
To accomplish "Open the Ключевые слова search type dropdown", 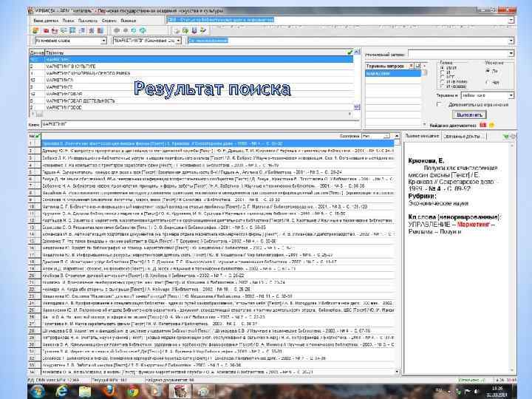I will (103, 41).
